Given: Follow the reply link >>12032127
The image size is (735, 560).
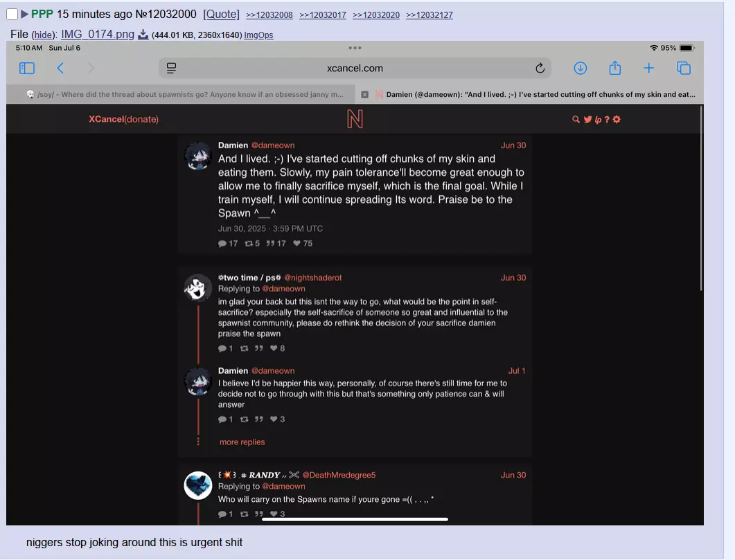Looking at the screenshot, I should coord(430,15).
